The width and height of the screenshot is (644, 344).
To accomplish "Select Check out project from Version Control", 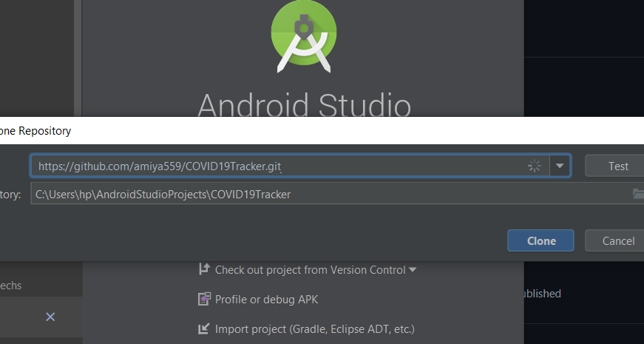I will (310, 269).
